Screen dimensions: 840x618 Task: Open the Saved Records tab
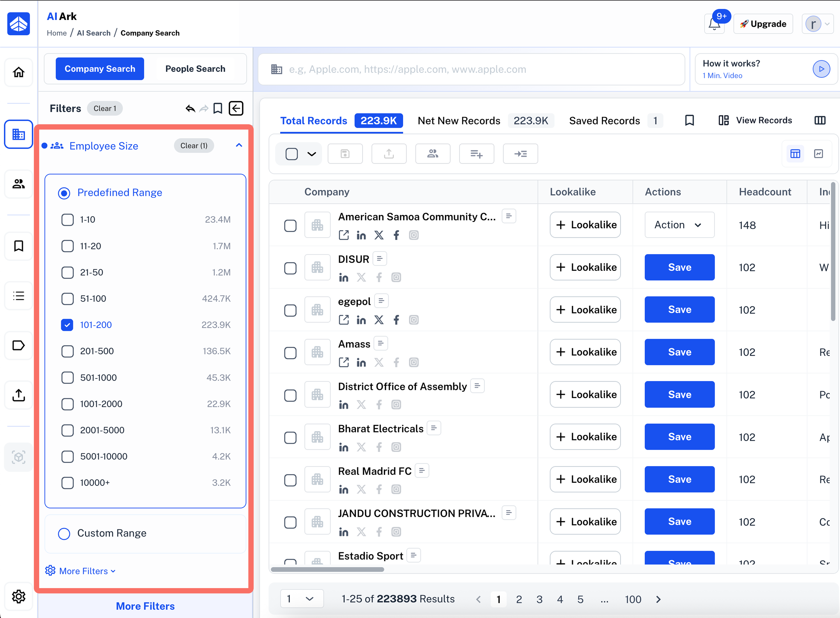[x=616, y=120]
